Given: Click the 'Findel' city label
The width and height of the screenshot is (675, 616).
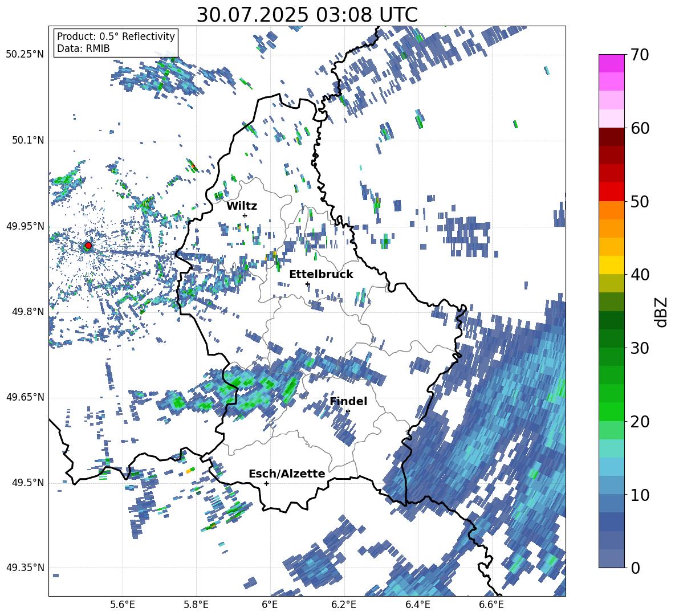Looking at the screenshot, I should [348, 401].
